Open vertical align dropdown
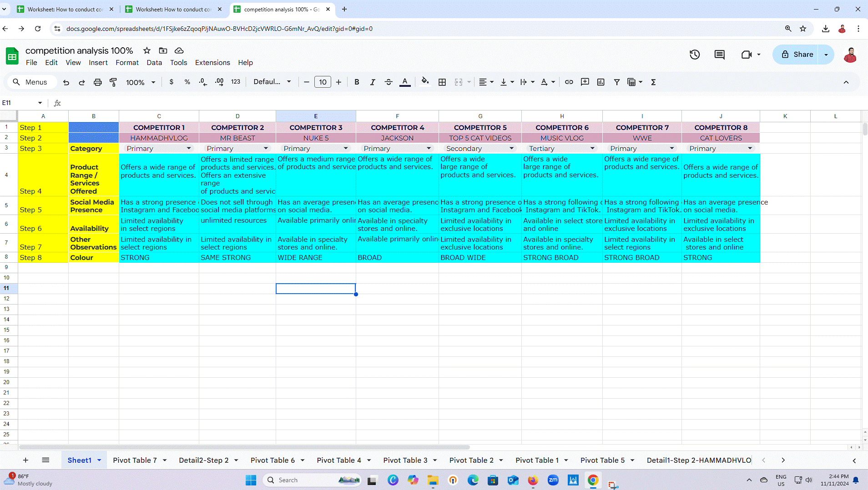 [507, 82]
